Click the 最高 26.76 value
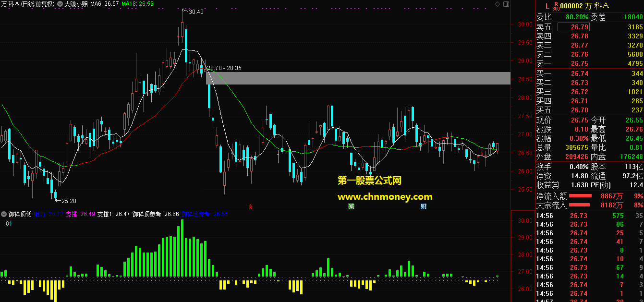Viewport: 644px width, 302px height. (634, 129)
